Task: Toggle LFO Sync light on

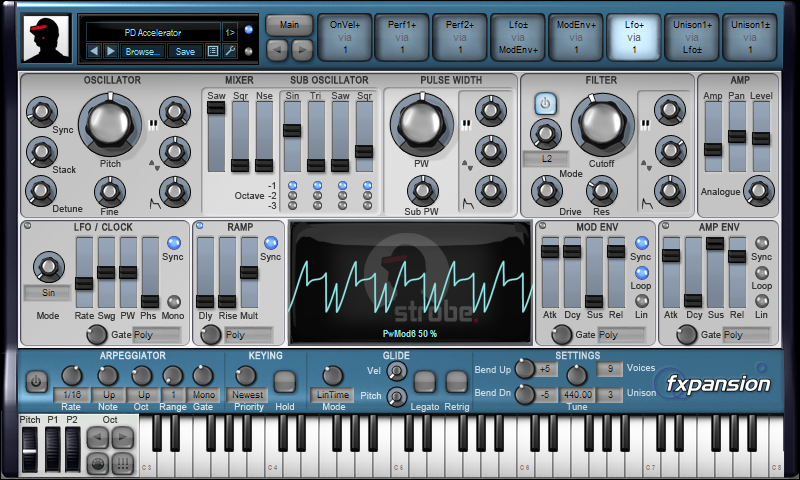Action: point(173,243)
